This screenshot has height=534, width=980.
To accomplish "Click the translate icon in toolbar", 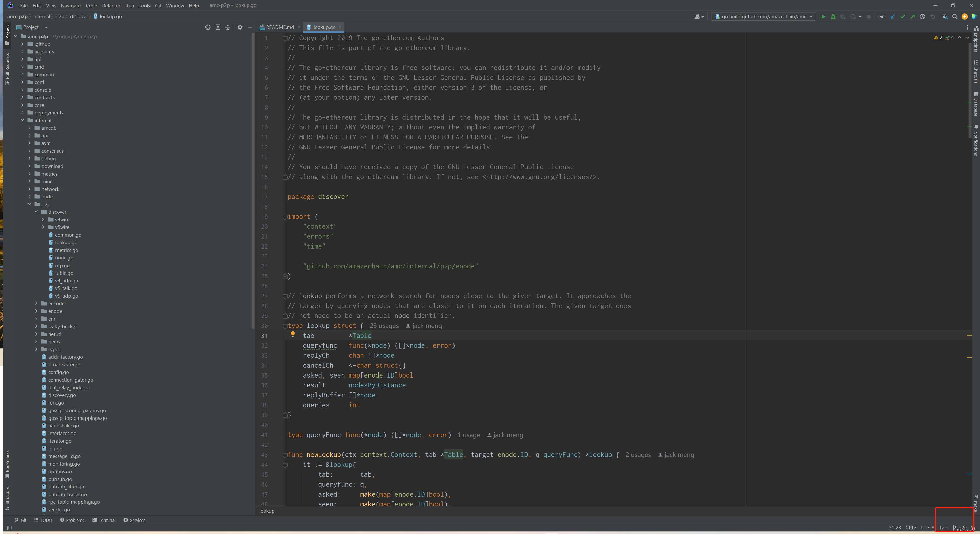I will click(x=944, y=17).
